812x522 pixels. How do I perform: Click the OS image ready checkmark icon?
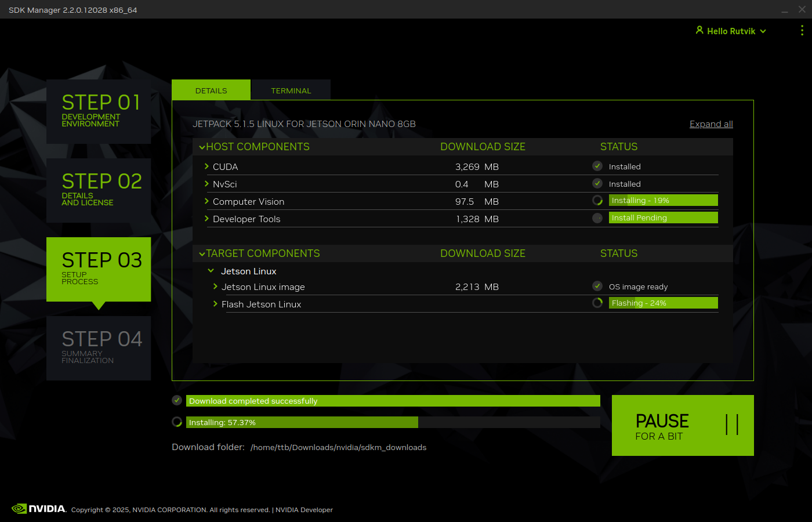click(x=597, y=286)
